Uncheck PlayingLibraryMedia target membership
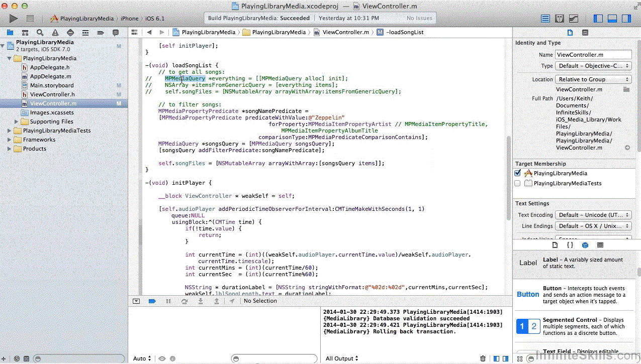641x364 pixels. (518, 173)
